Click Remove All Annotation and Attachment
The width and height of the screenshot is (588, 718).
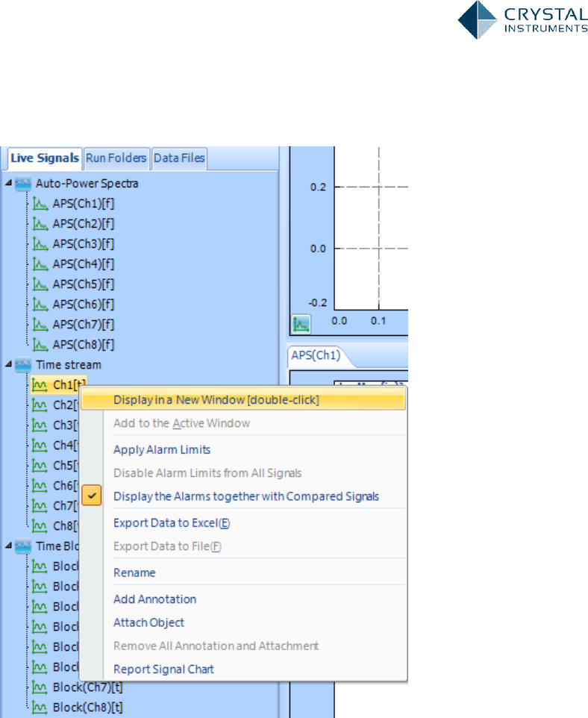(243, 646)
